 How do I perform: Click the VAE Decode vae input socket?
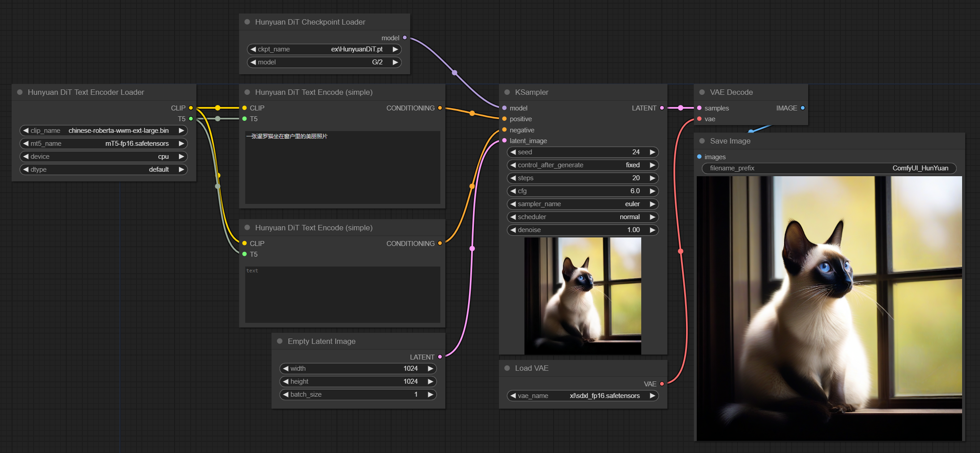coord(699,119)
